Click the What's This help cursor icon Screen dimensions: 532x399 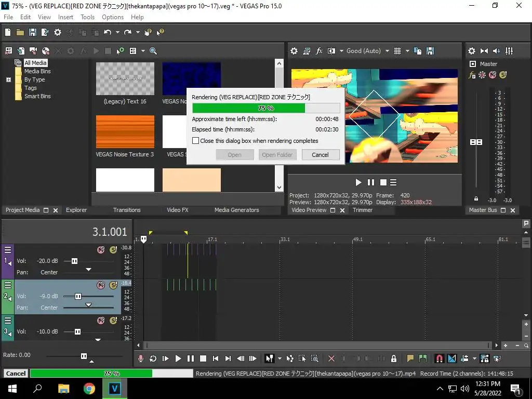click(x=160, y=32)
